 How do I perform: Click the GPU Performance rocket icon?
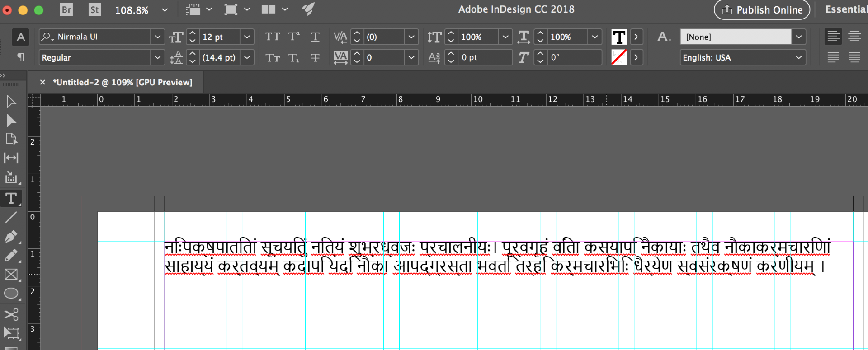point(308,9)
